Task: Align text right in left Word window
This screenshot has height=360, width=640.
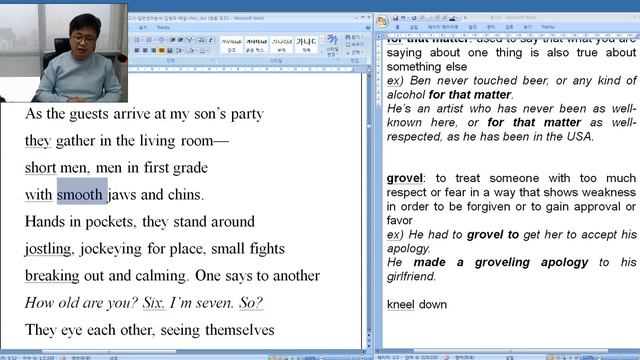Action: click(x=153, y=50)
